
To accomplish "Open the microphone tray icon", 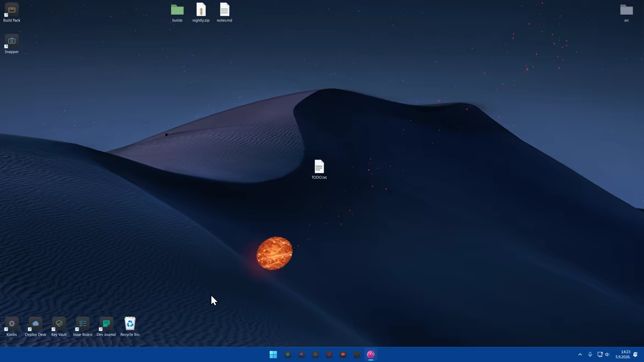I will point(590,354).
